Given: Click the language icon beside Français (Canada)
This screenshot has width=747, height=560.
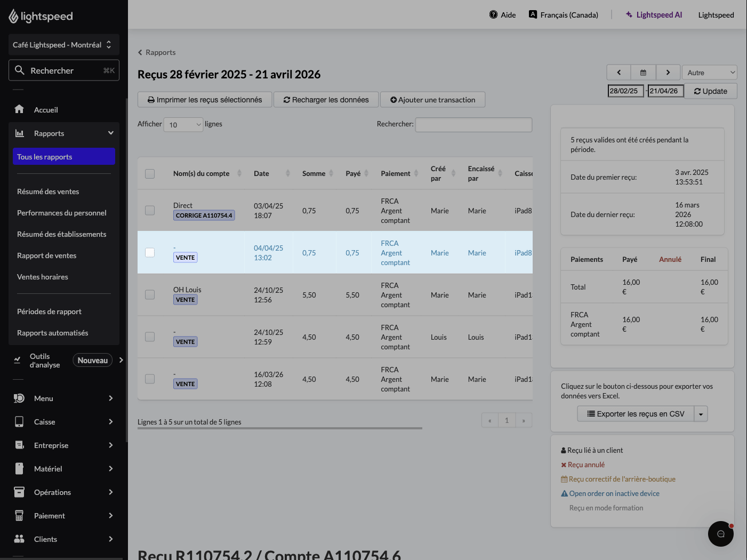Looking at the screenshot, I should (533, 14).
